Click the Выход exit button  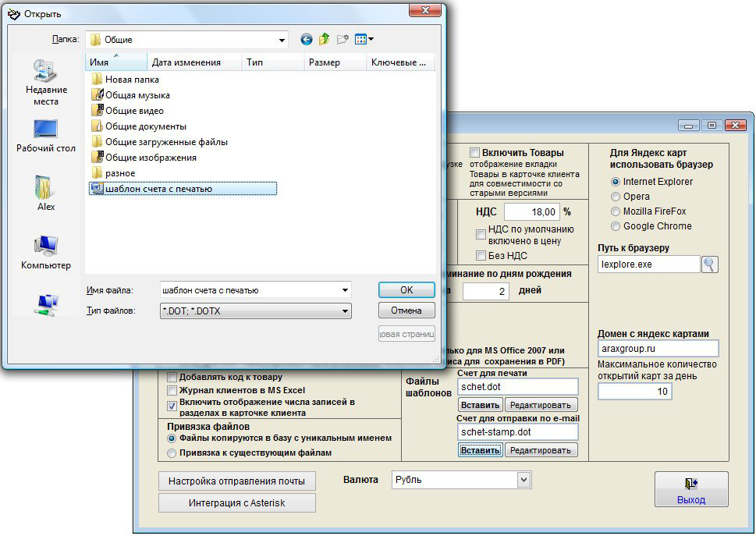coord(691,488)
